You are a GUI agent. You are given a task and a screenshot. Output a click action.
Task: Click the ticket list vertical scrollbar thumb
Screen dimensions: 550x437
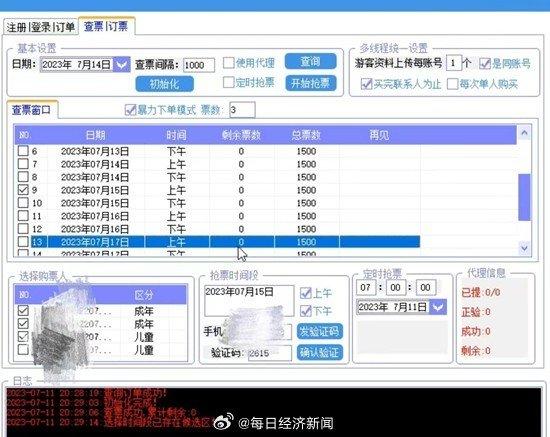click(x=524, y=197)
